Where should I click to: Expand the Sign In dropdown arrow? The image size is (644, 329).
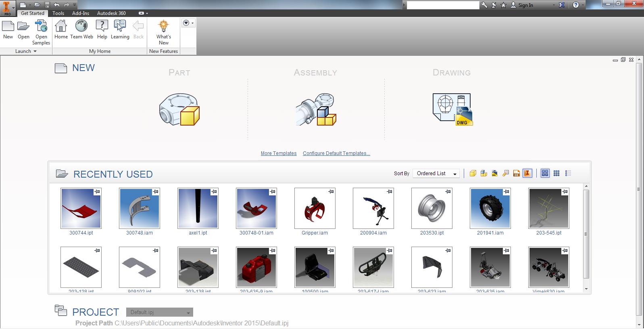tap(553, 5)
